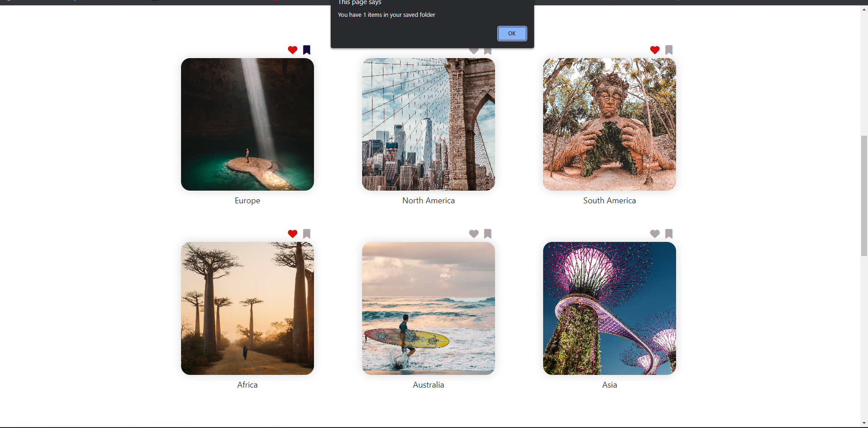
Task: Bookmark the South America photo
Action: click(x=669, y=50)
